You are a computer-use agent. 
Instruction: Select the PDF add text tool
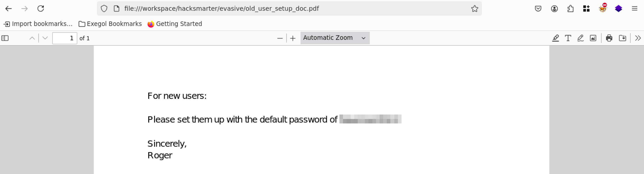point(568,38)
